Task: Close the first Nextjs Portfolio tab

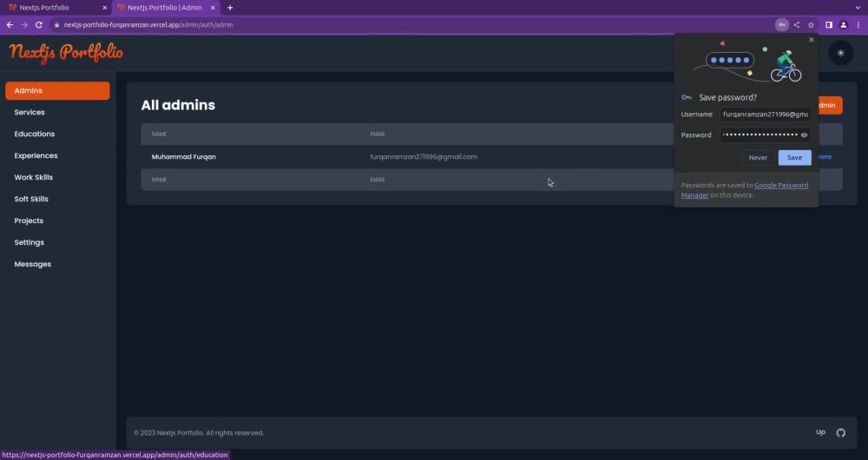Action: pyautogui.click(x=105, y=8)
